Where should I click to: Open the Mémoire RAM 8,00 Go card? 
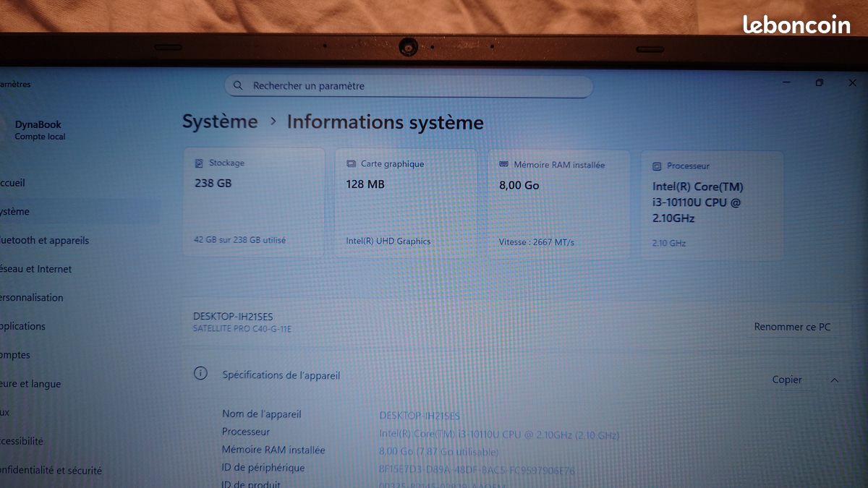click(x=559, y=204)
